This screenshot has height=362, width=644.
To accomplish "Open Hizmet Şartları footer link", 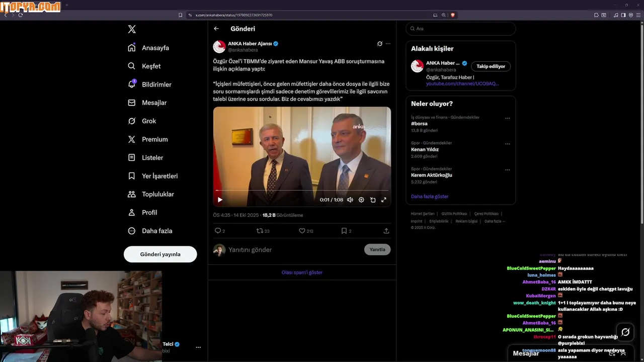I will click(x=423, y=214).
